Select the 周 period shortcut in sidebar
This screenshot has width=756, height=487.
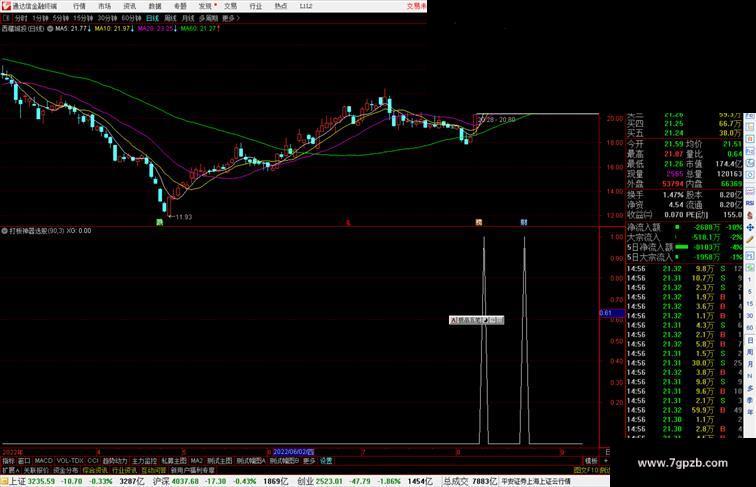[750, 352]
